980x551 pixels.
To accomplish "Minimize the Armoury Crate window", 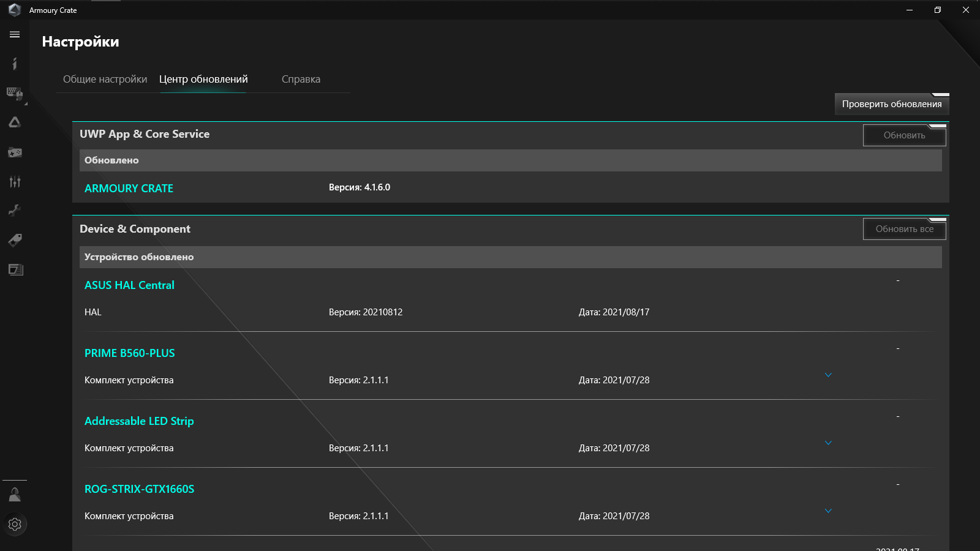I will click(x=910, y=10).
